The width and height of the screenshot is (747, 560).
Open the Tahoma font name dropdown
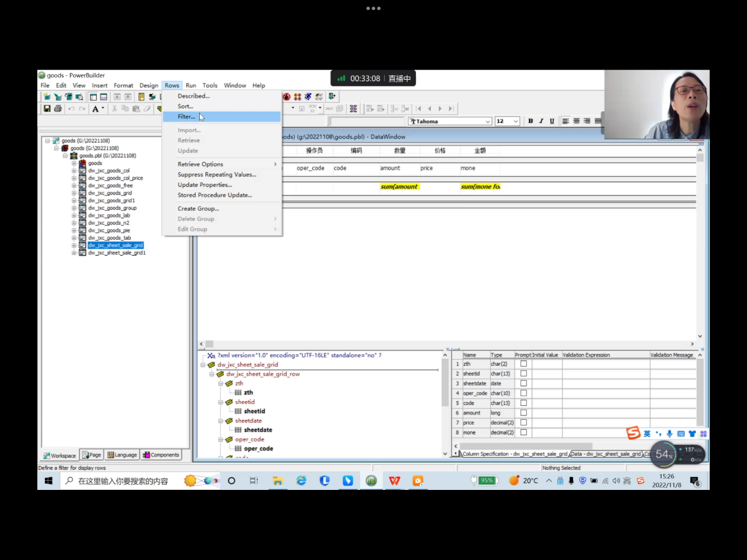[488, 121]
